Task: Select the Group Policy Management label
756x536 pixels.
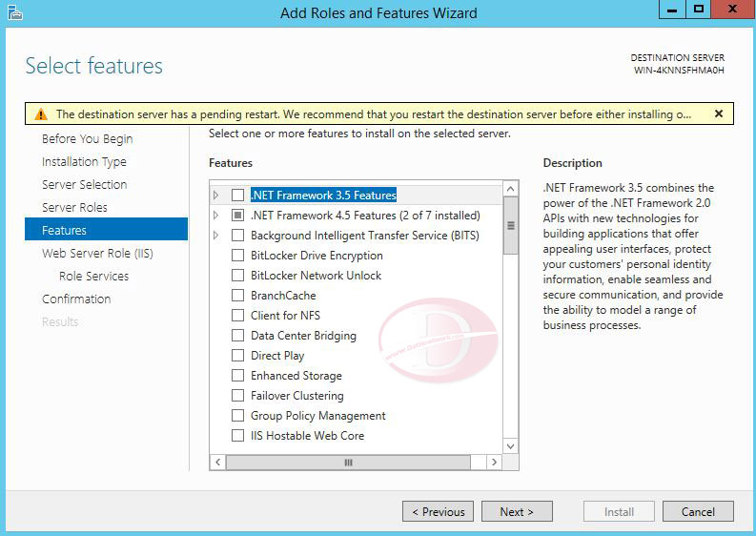Action: click(x=318, y=416)
